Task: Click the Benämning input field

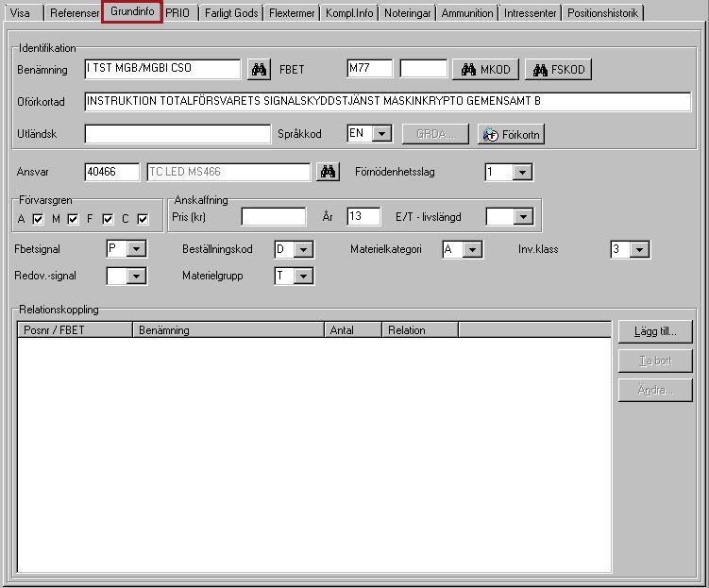Action: pos(162,69)
